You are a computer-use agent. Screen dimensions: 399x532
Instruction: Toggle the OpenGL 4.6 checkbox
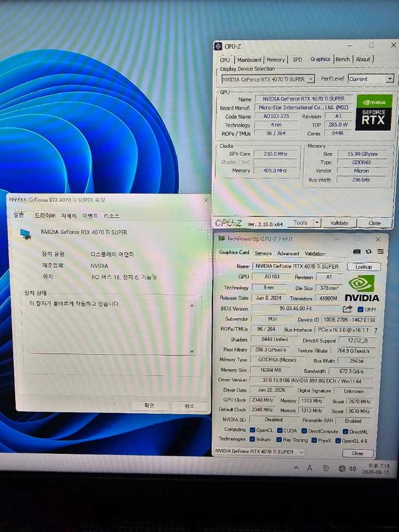(x=338, y=440)
